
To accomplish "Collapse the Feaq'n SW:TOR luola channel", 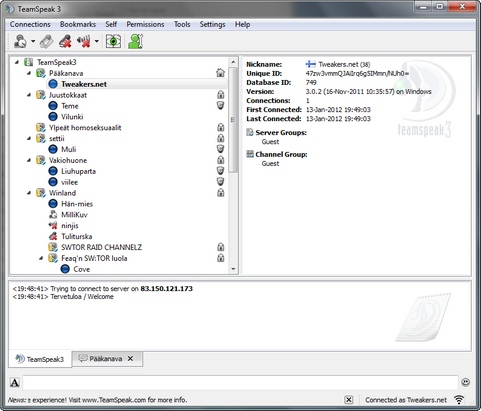I will [x=41, y=258].
